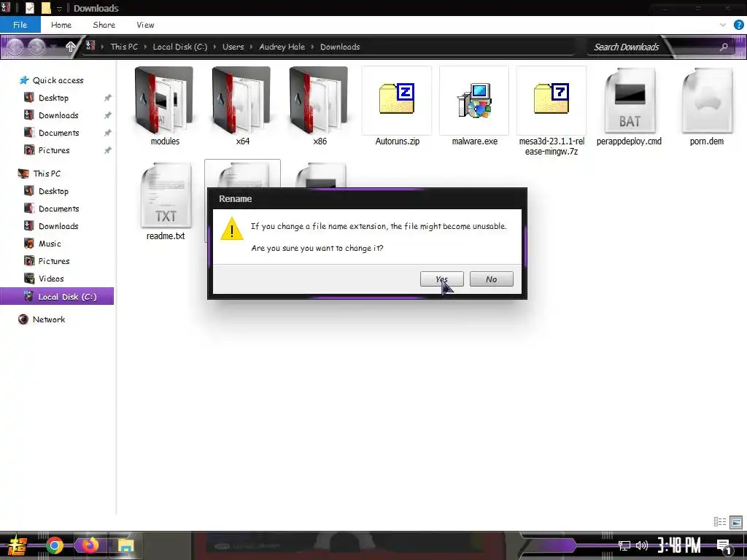
Task: Go up one folder level arrow
Action: [x=71, y=46]
